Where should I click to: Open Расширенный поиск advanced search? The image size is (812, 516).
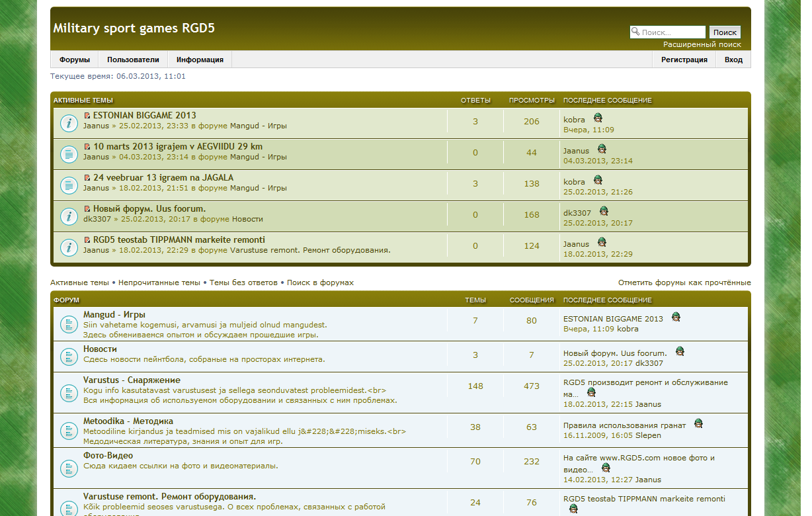coord(702,44)
